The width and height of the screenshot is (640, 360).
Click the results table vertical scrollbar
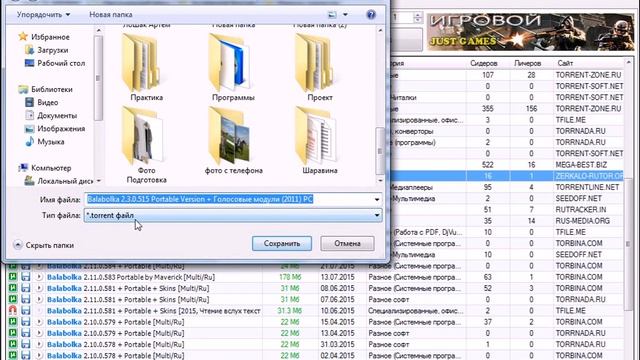coord(628,244)
